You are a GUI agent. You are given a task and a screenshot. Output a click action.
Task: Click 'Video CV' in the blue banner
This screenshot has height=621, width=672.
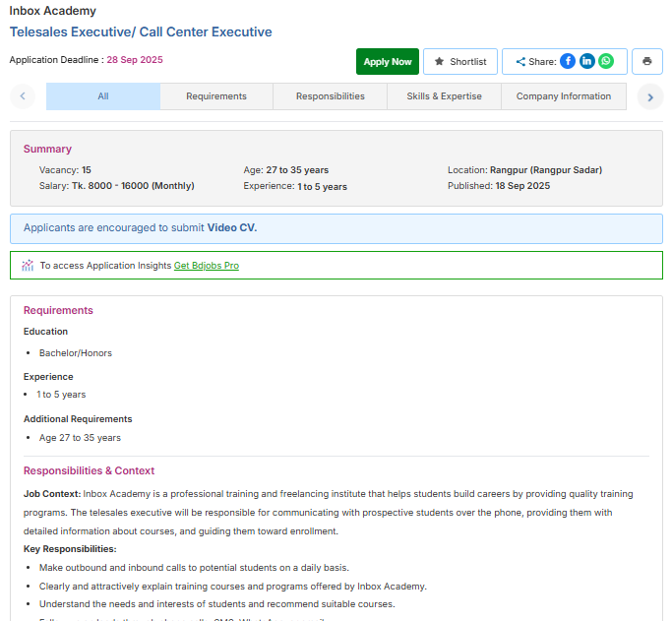(231, 227)
